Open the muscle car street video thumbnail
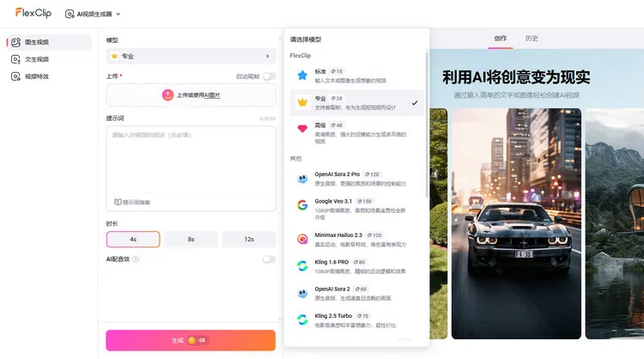This screenshot has width=644, height=359. click(x=516, y=223)
